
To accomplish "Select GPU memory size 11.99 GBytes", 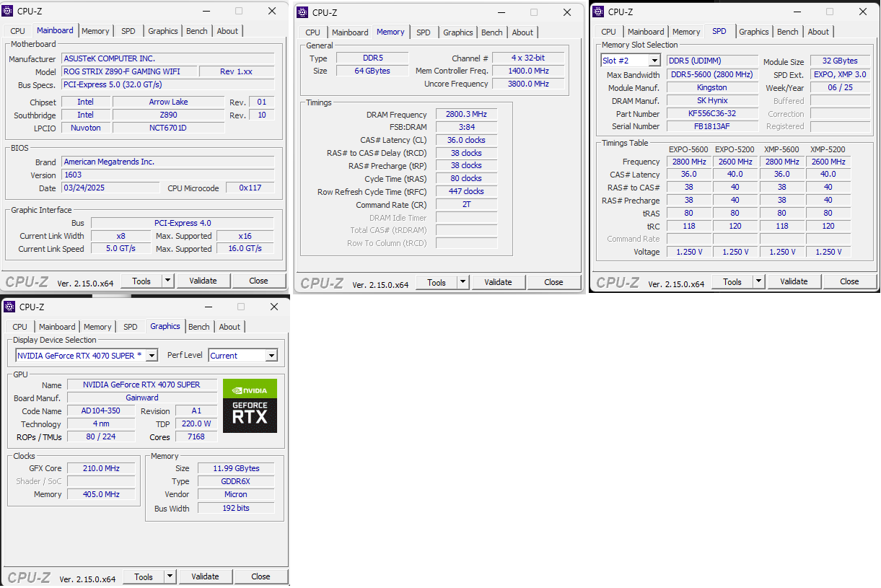I will 235,468.
